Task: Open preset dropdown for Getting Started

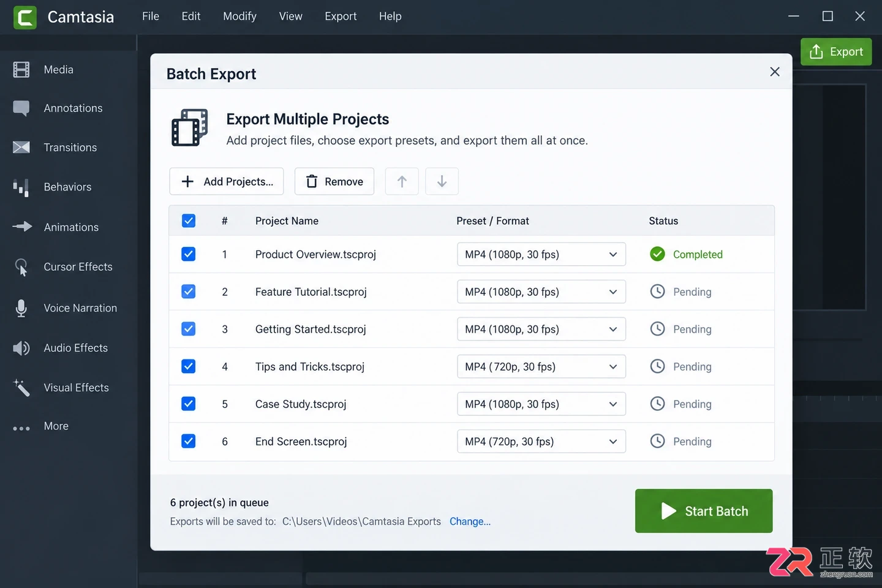Action: (x=541, y=329)
